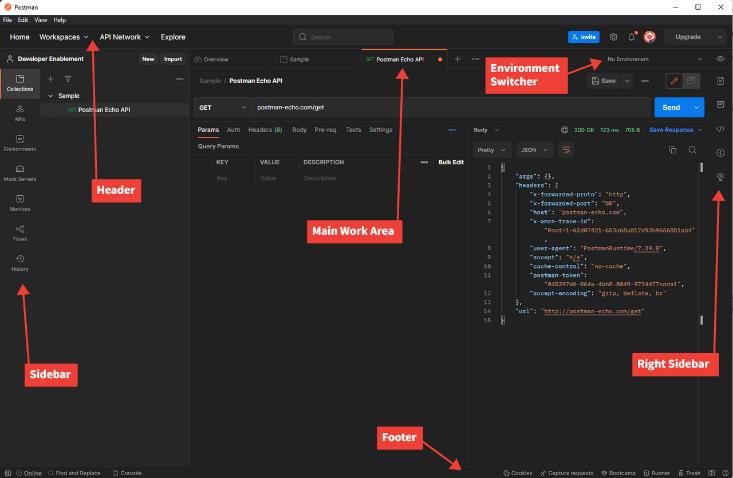Click the request URL input field
The image size is (733, 478).
tap(451, 107)
